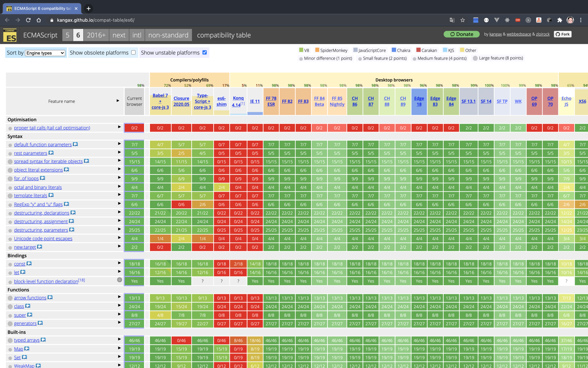This screenshot has width=588, height=368.
Task: Open the MDN flag icon next to arrow functions
Action: (50, 297)
